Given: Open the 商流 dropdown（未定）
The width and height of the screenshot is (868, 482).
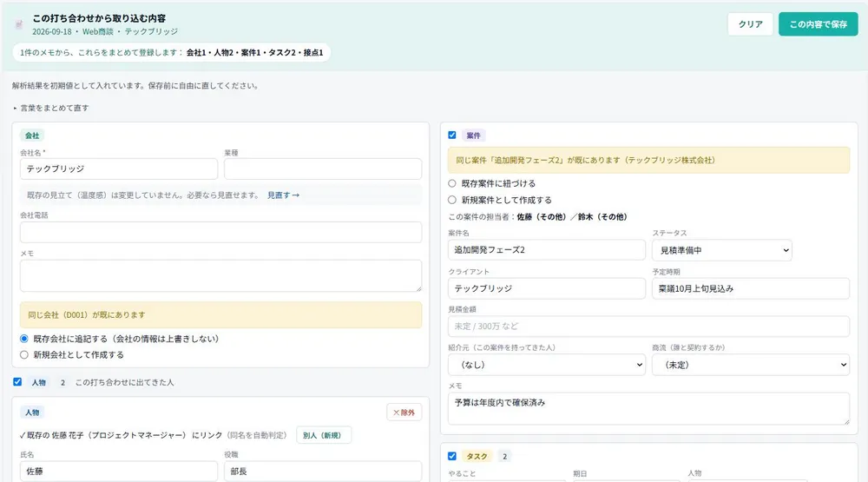Looking at the screenshot, I should tap(751, 365).
